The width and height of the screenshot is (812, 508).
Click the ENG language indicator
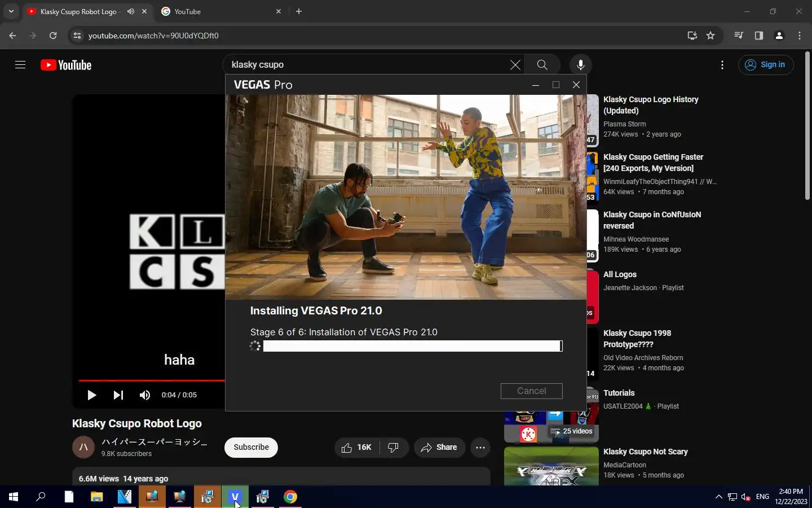tap(762, 497)
